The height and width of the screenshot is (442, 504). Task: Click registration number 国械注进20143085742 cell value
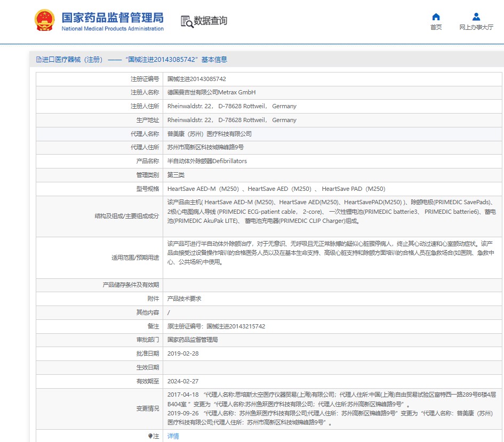[x=196, y=79]
